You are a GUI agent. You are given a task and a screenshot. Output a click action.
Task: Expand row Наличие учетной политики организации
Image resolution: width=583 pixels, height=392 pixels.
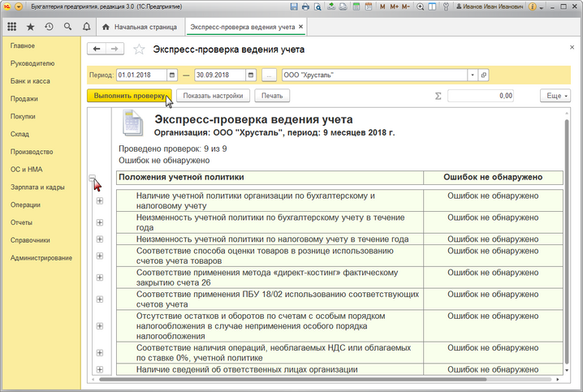click(100, 201)
